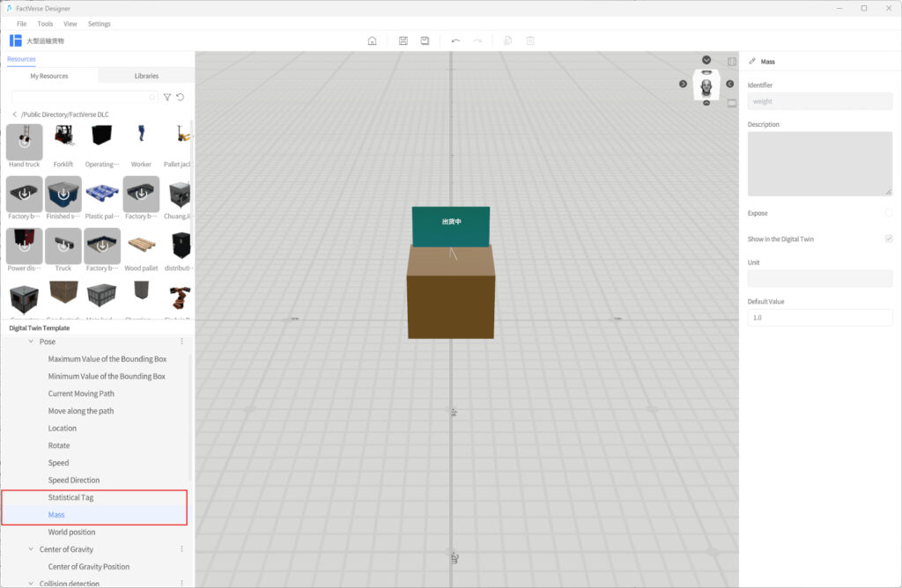Click the Redo arrow in the toolbar
The image size is (902, 588).
(477, 40)
